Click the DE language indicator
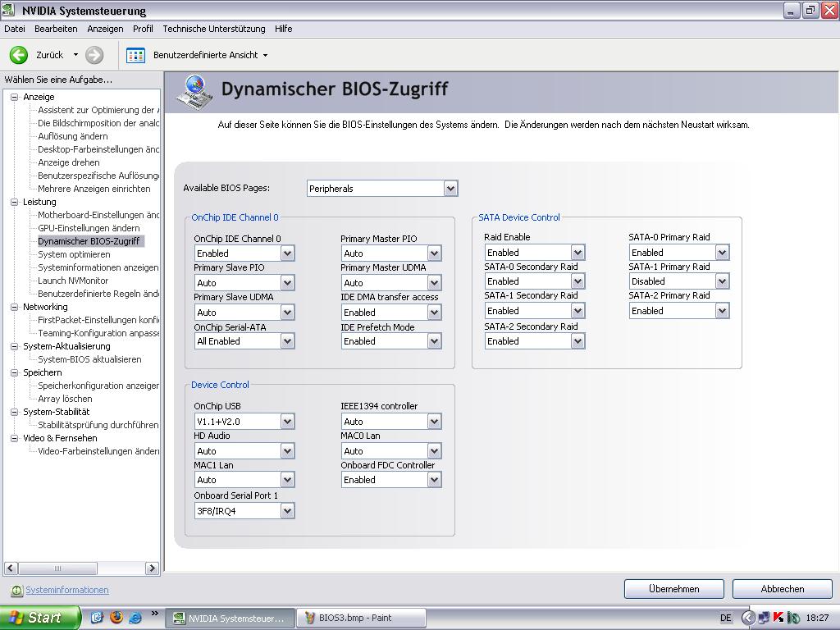 [725, 618]
